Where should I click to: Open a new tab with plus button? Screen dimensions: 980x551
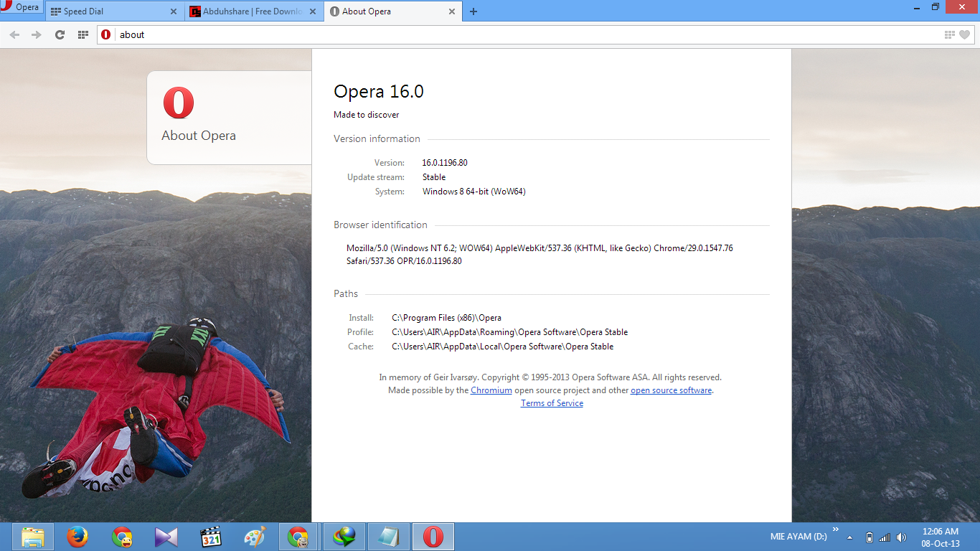tap(473, 11)
